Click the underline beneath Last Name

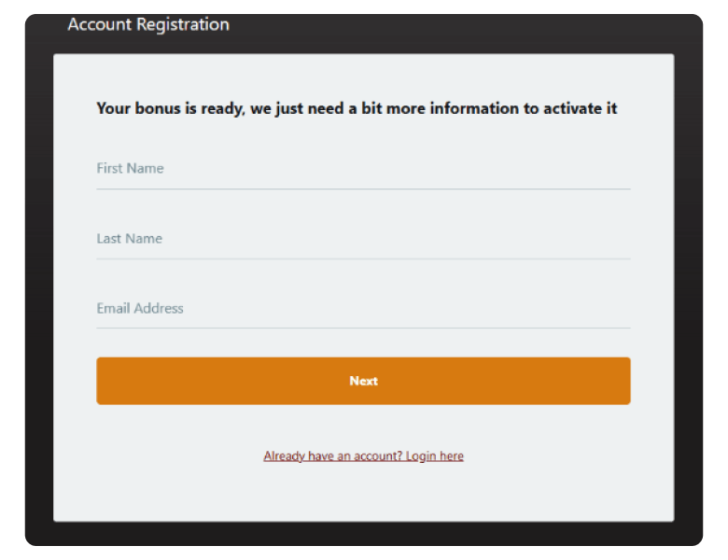pyautogui.click(x=363, y=259)
